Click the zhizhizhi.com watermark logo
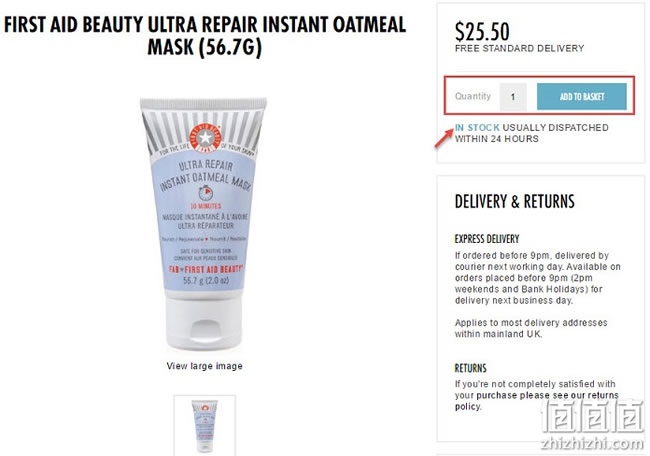 (x=593, y=425)
